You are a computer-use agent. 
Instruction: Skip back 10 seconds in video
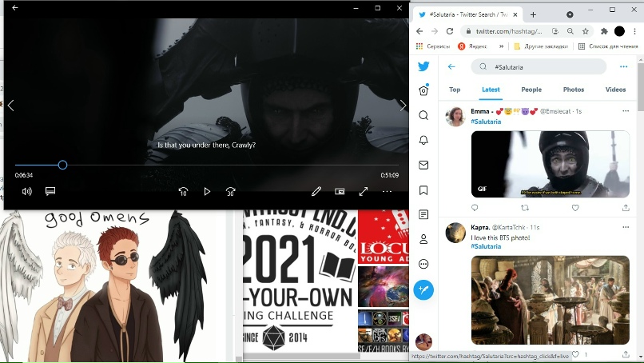pyautogui.click(x=183, y=192)
